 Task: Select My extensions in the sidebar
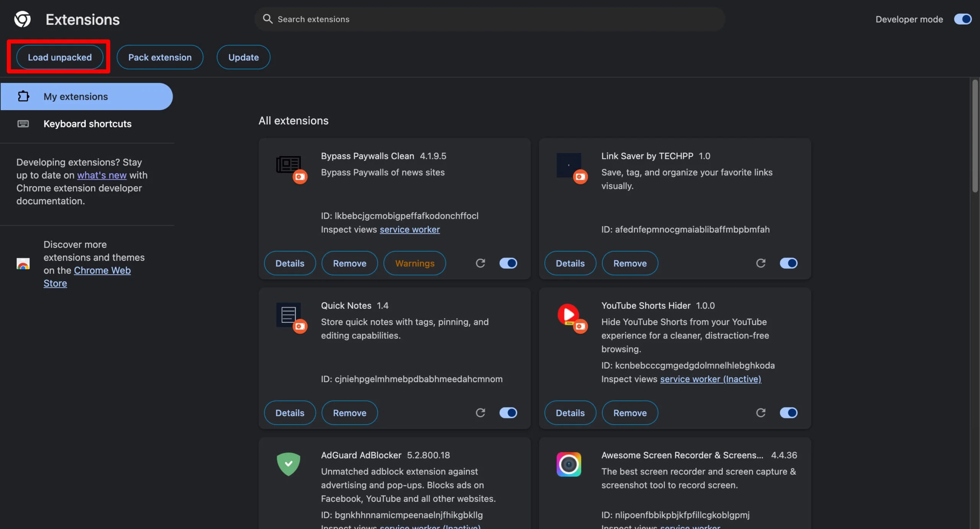tap(75, 96)
